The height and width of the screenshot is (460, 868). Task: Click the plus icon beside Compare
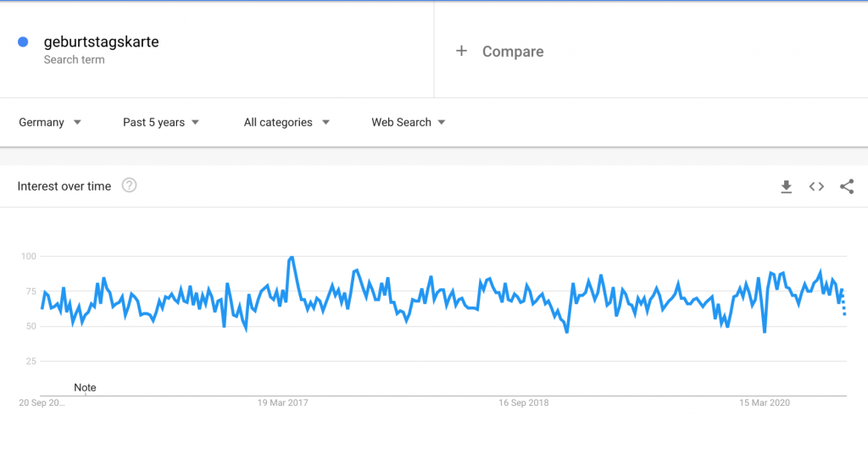pyautogui.click(x=461, y=51)
